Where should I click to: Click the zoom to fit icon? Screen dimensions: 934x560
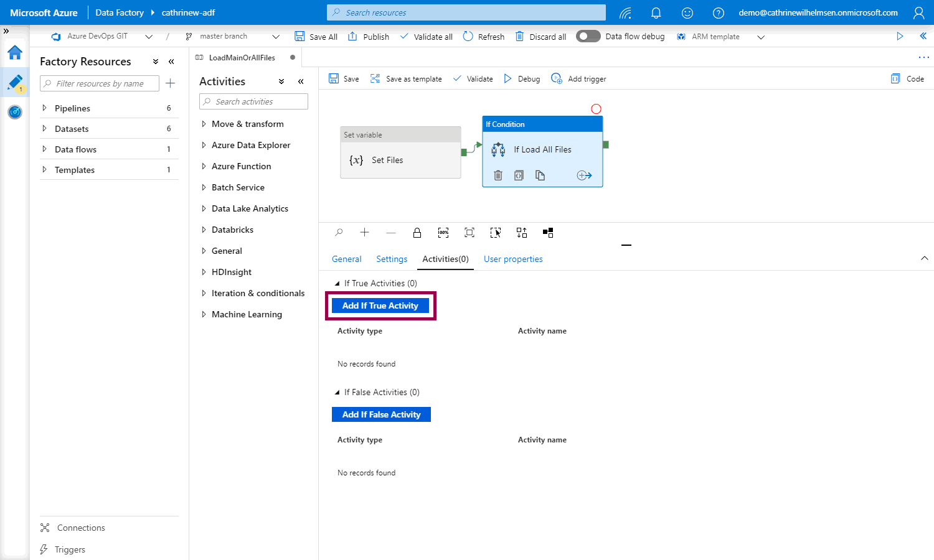469,233
